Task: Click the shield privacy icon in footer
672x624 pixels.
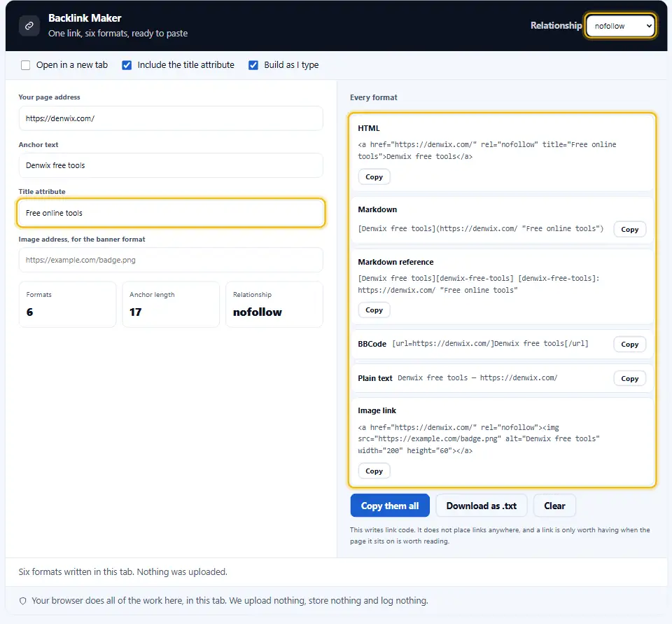Action: tap(22, 601)
